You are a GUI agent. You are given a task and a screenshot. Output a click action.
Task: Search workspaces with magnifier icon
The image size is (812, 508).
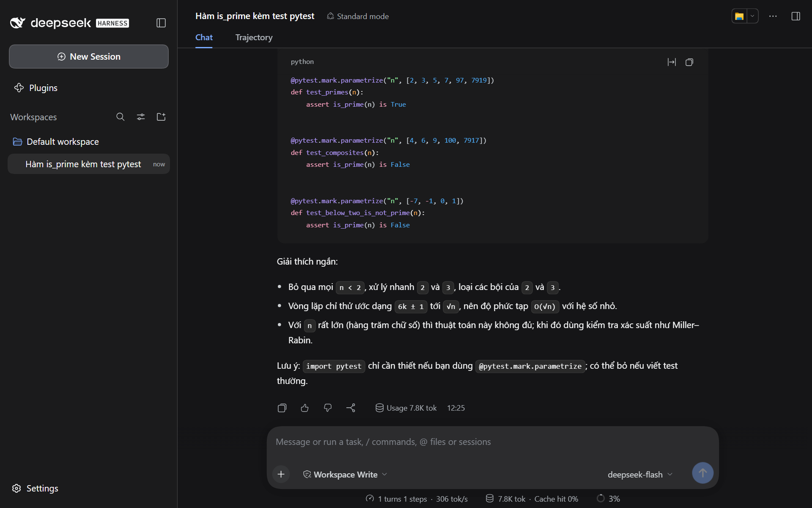(121, 117)
